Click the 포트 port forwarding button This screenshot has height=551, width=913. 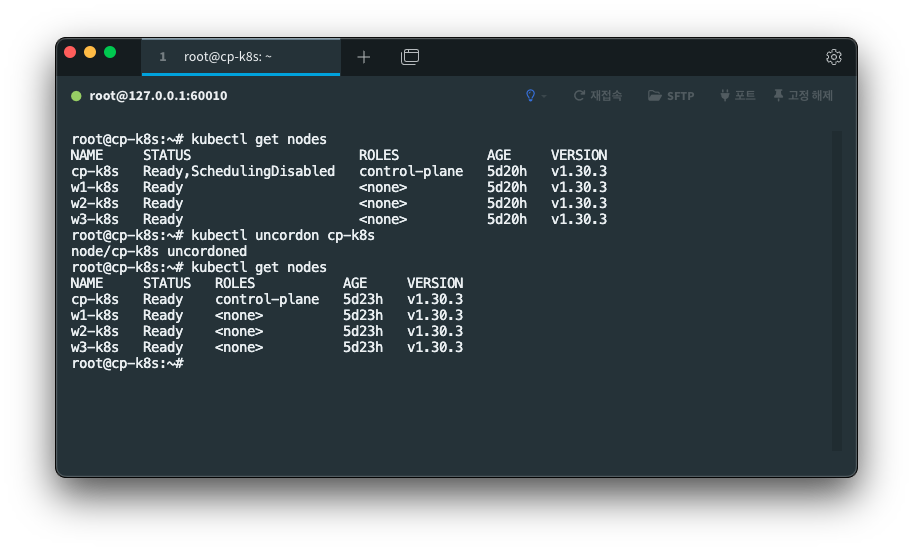[738, 96]
